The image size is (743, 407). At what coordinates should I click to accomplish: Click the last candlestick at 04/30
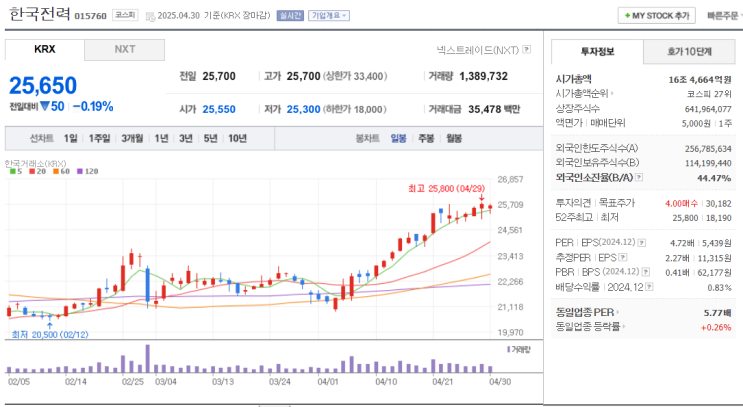(490, 208)
